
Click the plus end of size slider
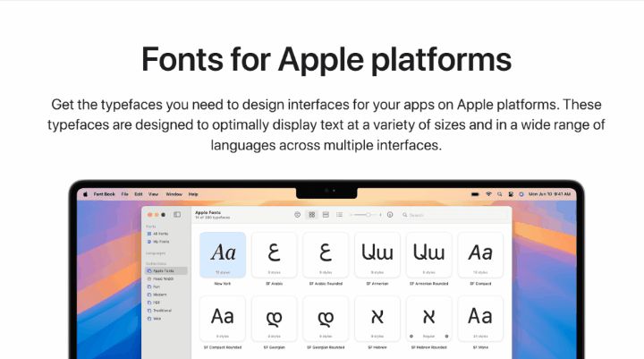[380, 215]
